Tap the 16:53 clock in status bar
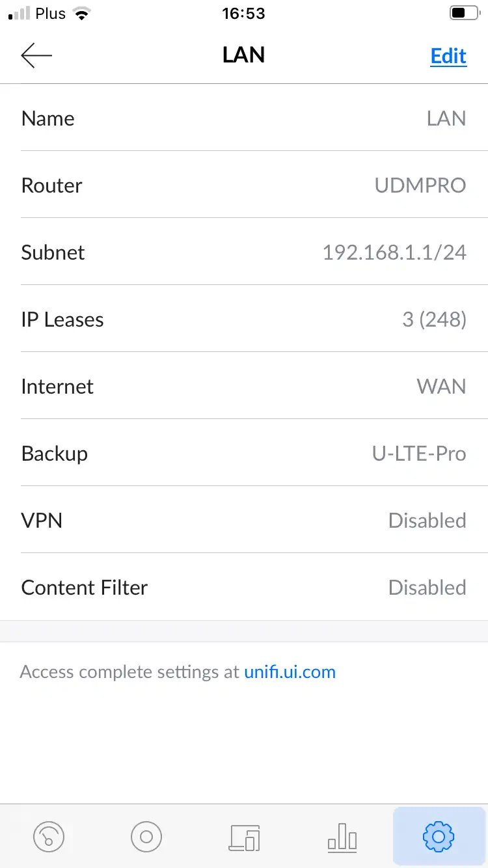This screenshot has width=488, height=868. click(243, 14)
